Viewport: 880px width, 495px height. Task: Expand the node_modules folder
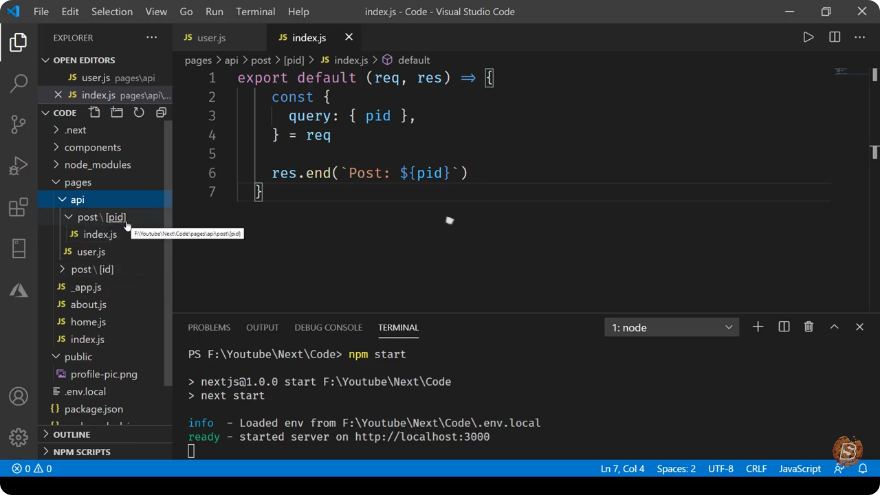click(97, 164)
